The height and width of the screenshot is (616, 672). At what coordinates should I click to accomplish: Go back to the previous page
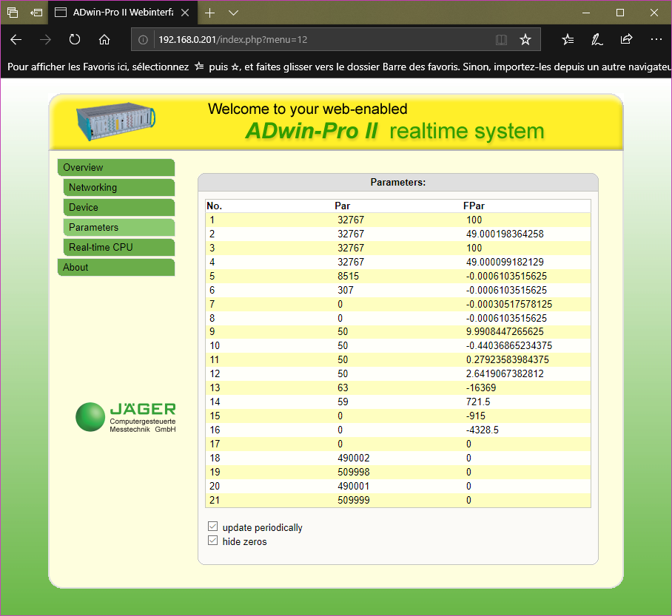[x=16, y=40]
